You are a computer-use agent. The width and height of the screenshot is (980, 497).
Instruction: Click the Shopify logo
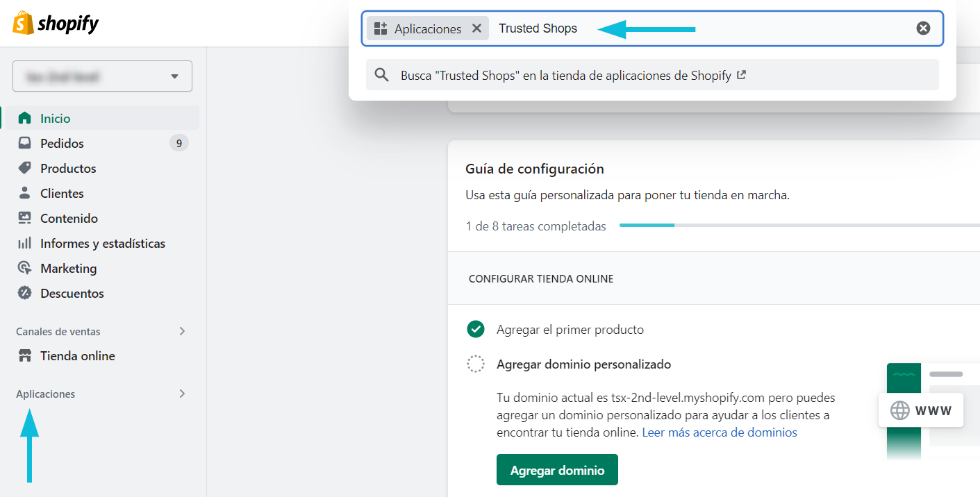[x=56, y=24]
